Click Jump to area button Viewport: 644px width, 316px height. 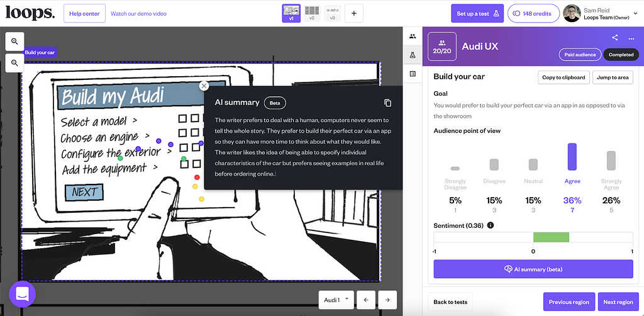(613, 77)
